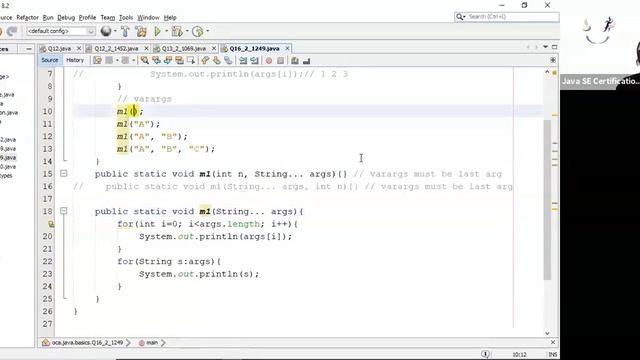Run the project with green arrow
This screenshot has height=360, width=640.
click(158, 31)
